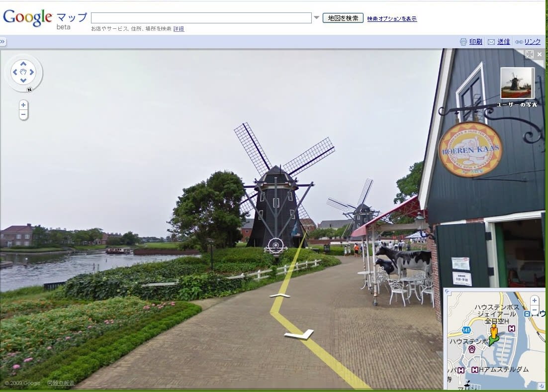Expand the collapsed left side panel
The width and height of the screenshot is (548, 392).
point(3,42)
